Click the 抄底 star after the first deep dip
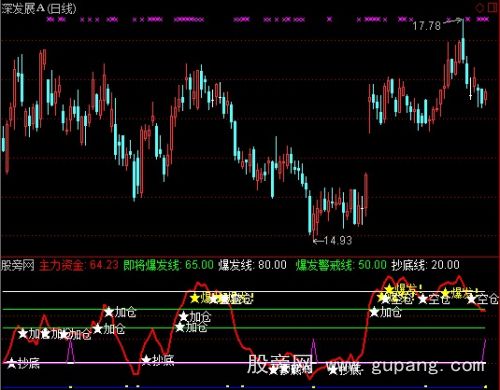The height and width of the screenshot is (390, 500). (146, 360)
